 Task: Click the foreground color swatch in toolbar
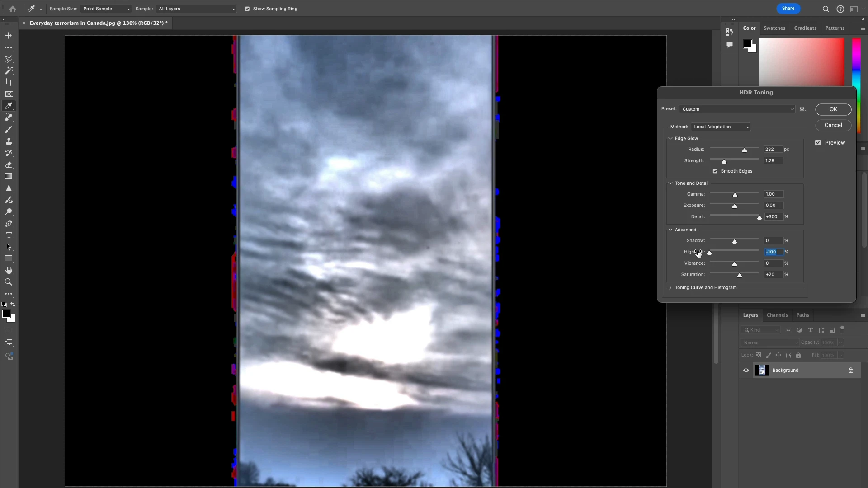click(x=6, y=314)
